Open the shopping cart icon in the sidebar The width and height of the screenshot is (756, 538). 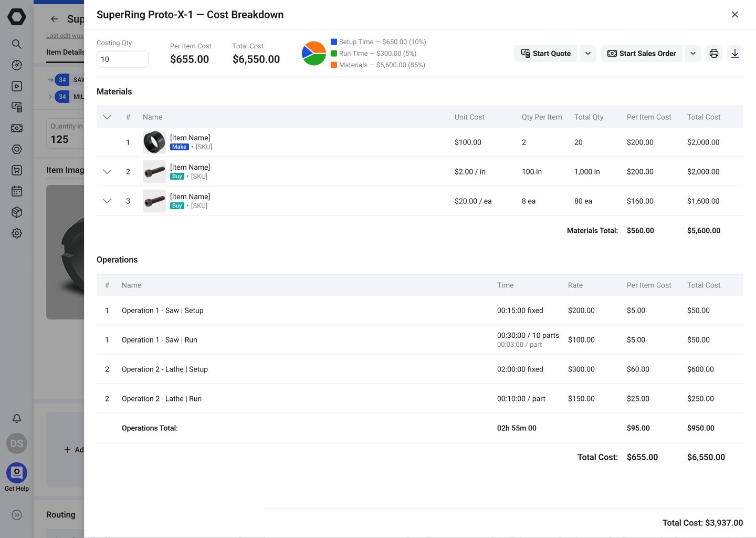click(16, 170)
